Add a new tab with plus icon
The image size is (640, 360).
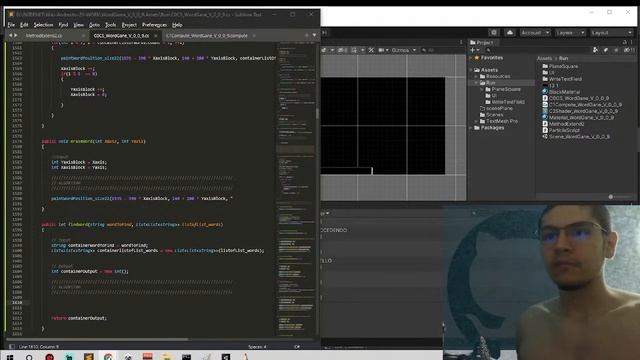pos(307,36)
